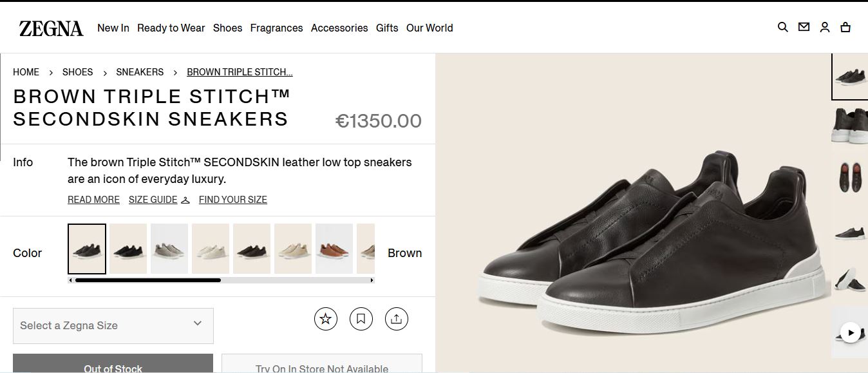Image resolution: width=868 pixels, height=373 pixels.
Task: Select the tan brown sneaker color swatch
Action: point(334,249)
